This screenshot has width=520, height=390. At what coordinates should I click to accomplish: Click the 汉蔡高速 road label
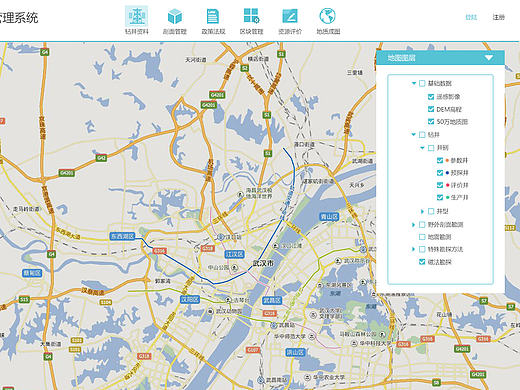pos(93,291)
